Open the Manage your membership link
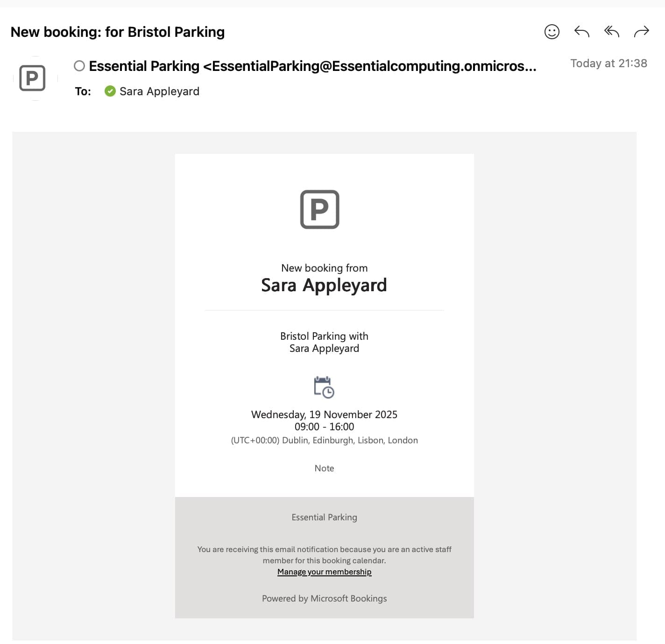This screenshot has height=644, width=665. point(324,572)
